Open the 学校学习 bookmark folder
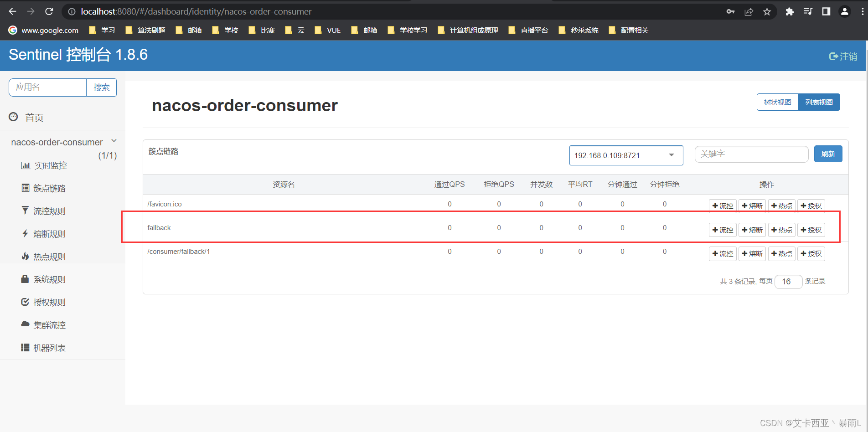Image resolution: width=868 pixels, height=432 pixels. click(x=407, y=30)
